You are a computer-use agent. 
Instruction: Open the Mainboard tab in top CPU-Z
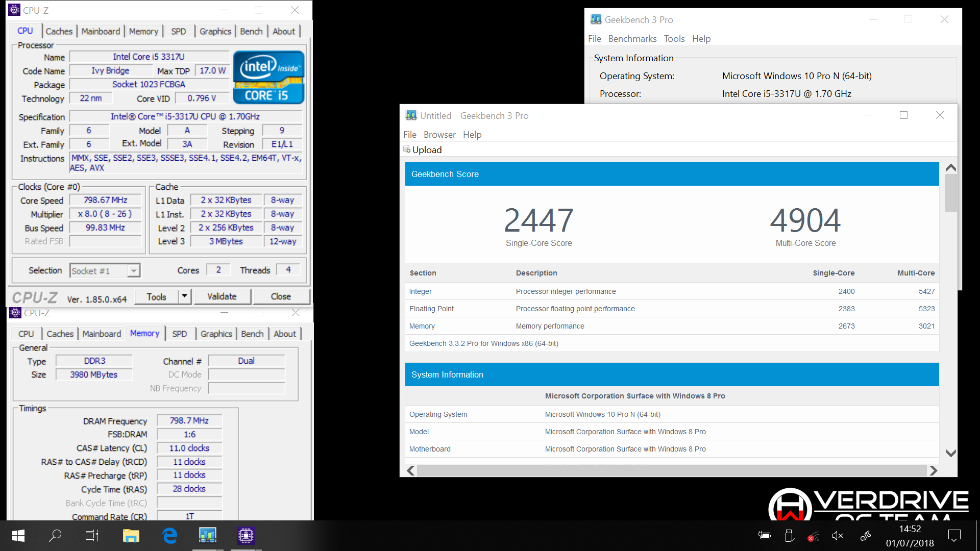tap(101, 31)
